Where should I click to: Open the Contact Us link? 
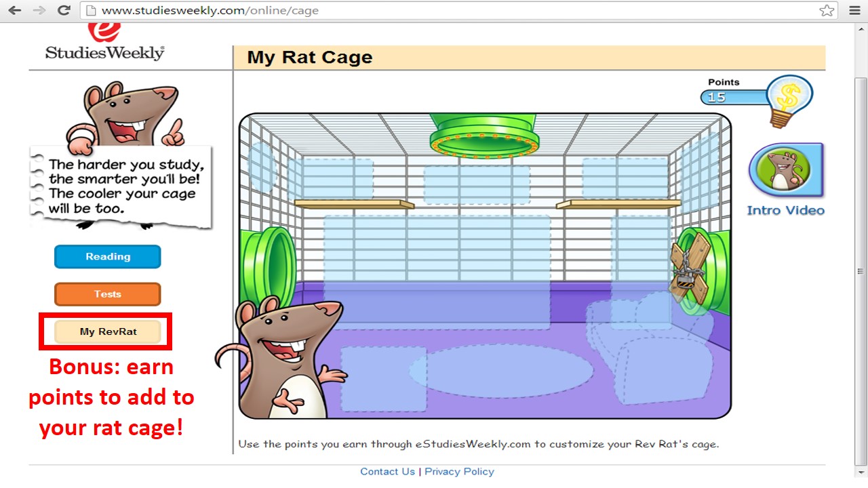tap(387, 472)
